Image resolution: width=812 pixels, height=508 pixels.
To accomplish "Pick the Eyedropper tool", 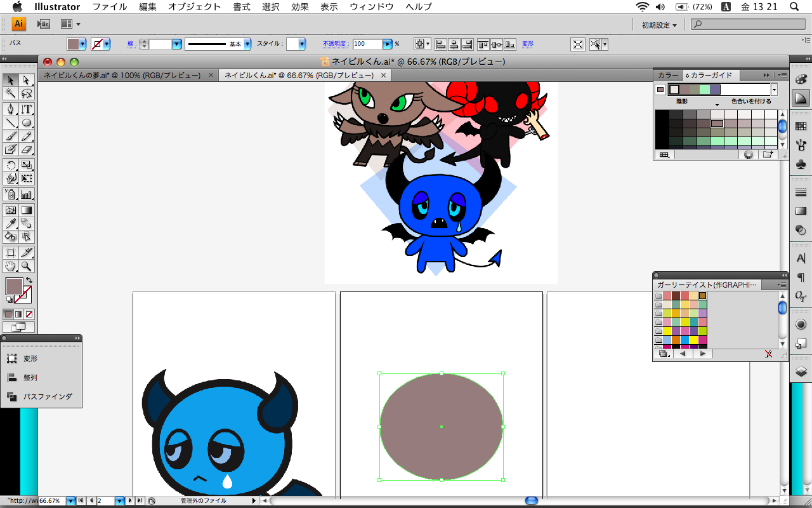I will (x=11, y=224).
